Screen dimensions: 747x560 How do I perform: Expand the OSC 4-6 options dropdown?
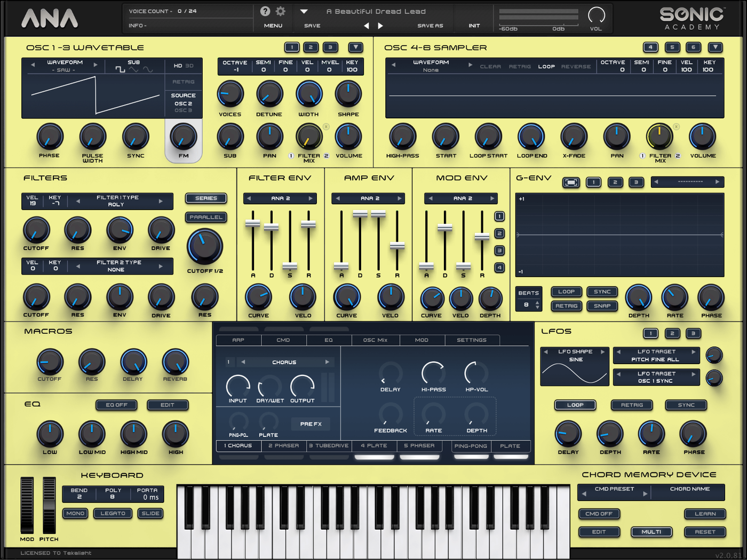pos(716,47)
